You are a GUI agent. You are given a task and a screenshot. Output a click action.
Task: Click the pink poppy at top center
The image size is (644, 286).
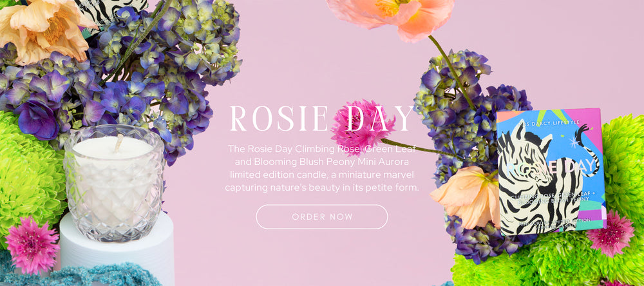[x=390, y=17]
